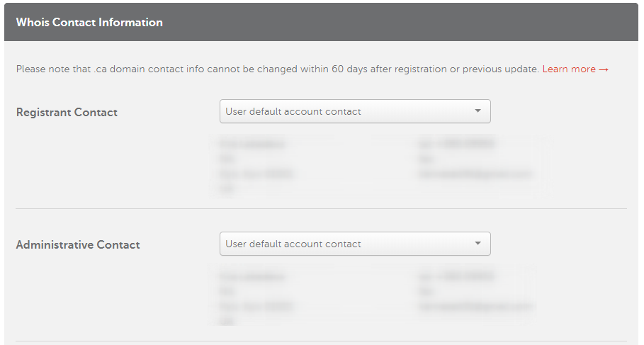The height and width of the screenshot is (345, 644).
Task: Click the blurred phone number in Administrative details
Action: click(x=457, y=276)
